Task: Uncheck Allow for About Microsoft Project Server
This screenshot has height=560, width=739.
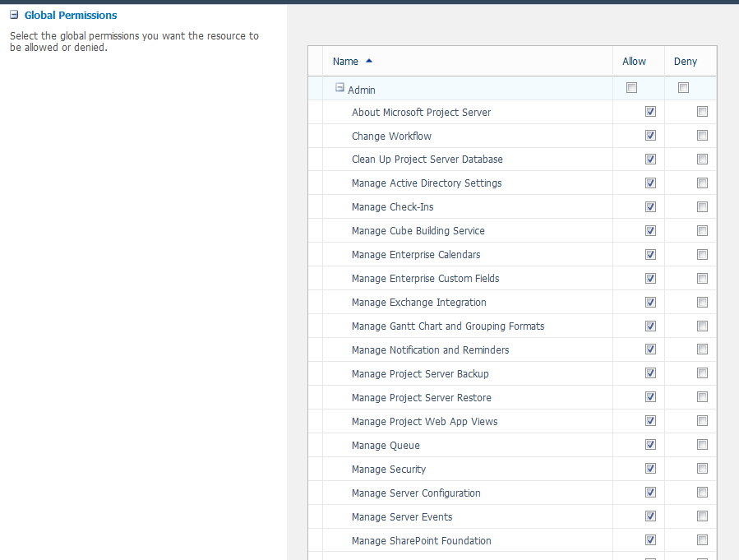Action: [650, 112]
